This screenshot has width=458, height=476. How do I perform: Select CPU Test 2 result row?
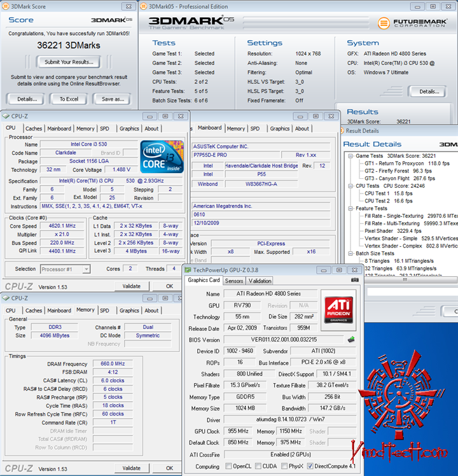[x=389, y=201]
